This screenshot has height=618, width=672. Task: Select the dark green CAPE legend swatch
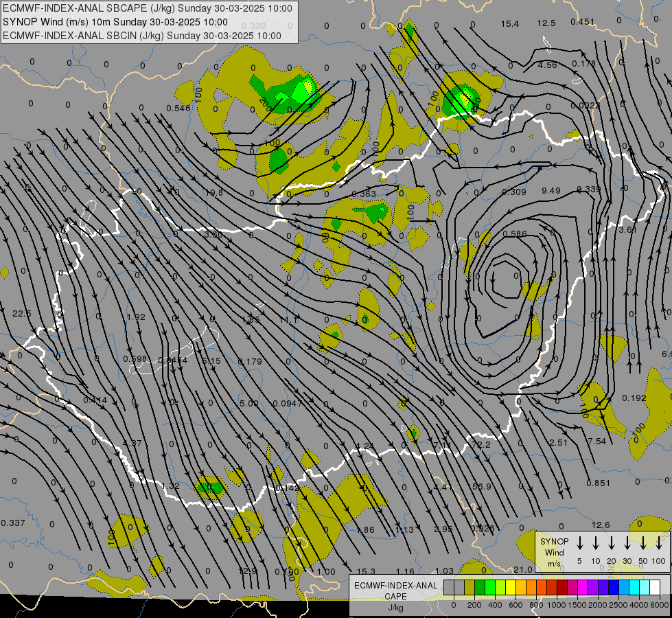[x=480, y=587]
